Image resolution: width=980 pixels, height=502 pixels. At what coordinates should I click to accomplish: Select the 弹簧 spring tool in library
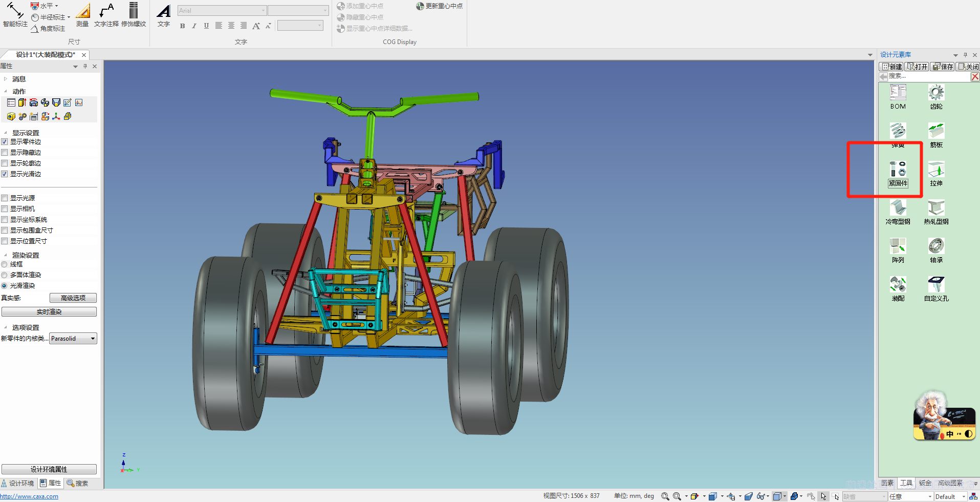pos(898,135)
